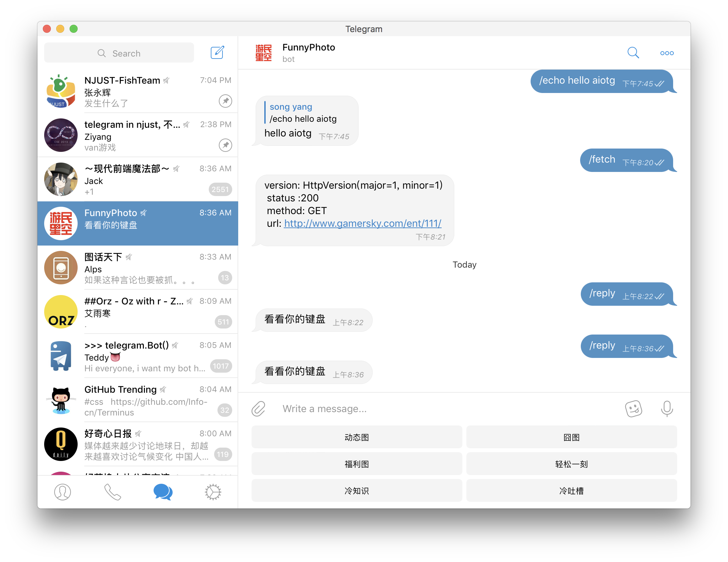728x562 pixels.
Task: Click the paperclip attach file icon
Action: [x=259, y=408]
